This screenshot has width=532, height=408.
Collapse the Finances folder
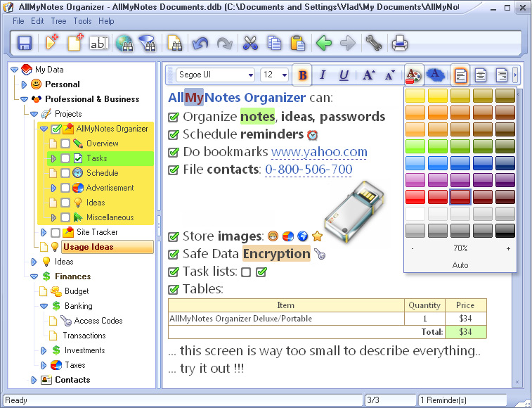pyautogui.click(x=34, y=277)
